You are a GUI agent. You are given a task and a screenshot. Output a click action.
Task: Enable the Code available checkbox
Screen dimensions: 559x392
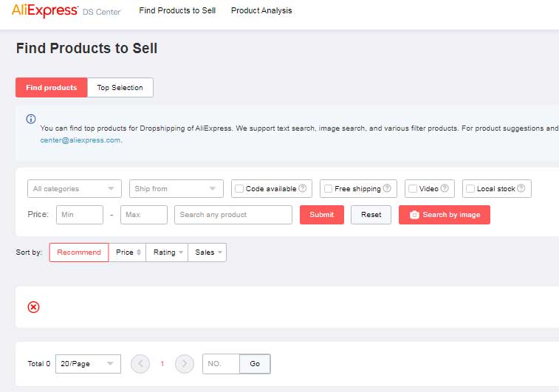[239, 188]
